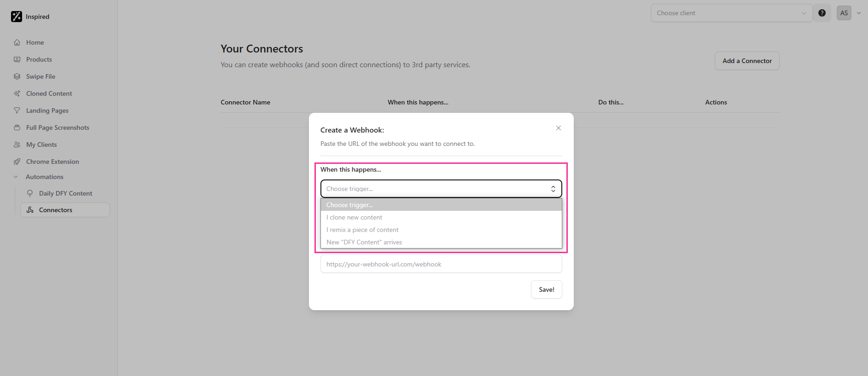This screenshot has width=868, height=376.
Task: Close the Create a Webhook dialog
Action: pos(559,128)
